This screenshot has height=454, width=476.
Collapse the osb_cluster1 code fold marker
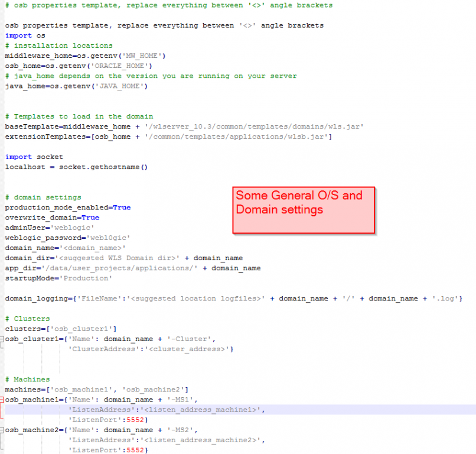(x=2, y=339)
